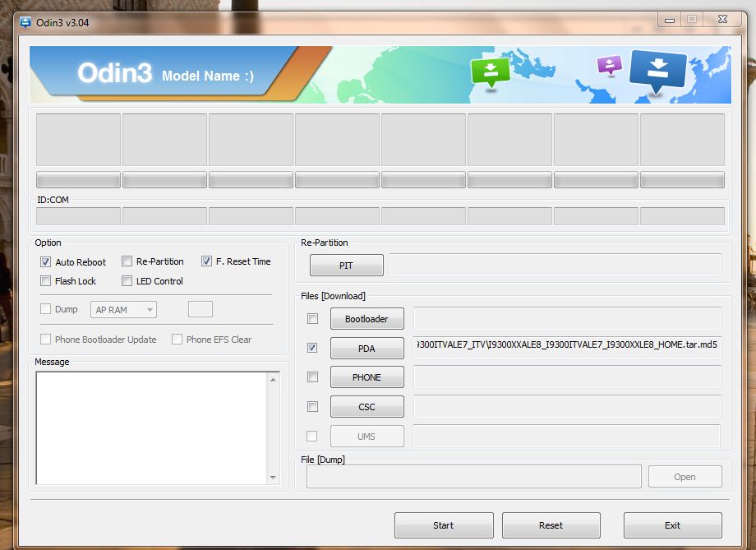Click the Odin3 title bar app icon
The image size is (756, 550).
(25, 22)
